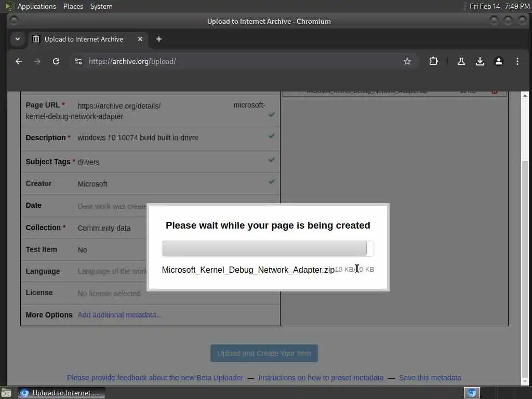The height and width of the screenshot is (399, 532).
Task: Click the Page URL identifier text
Action: click(x=74, y=116)
